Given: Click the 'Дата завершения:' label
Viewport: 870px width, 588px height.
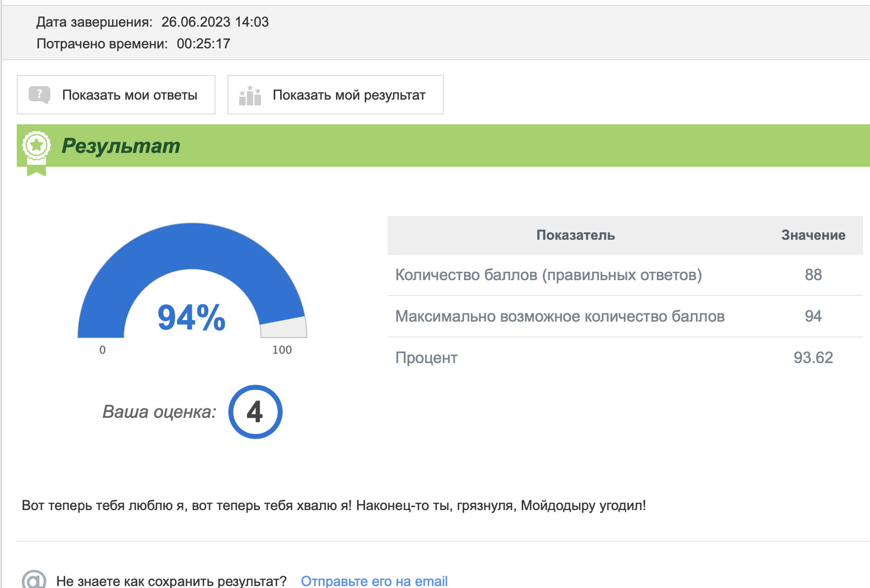Looking at the screenshot, I should 95,22.
